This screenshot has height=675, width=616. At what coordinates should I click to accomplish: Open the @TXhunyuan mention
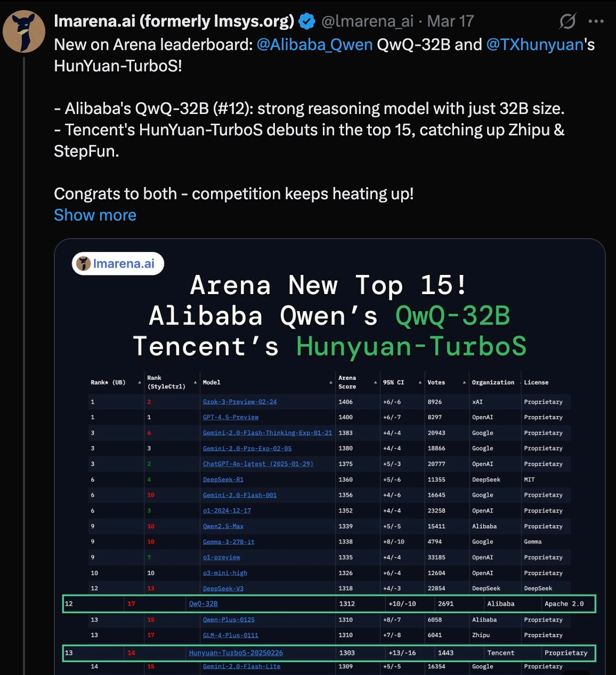pos(535,44)
